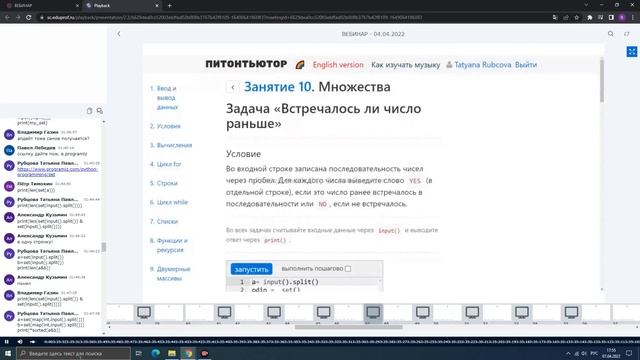Open the Windows Start menu

tap(7, 353)
